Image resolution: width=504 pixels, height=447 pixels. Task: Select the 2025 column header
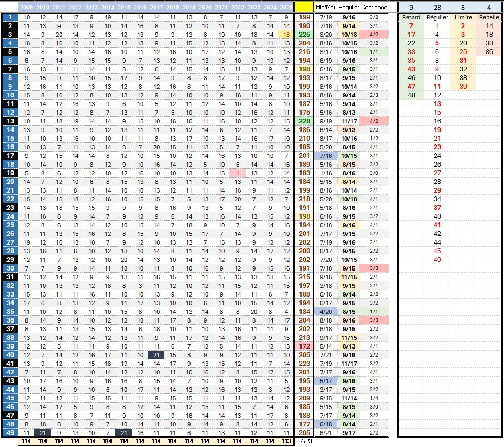(286, 8)
